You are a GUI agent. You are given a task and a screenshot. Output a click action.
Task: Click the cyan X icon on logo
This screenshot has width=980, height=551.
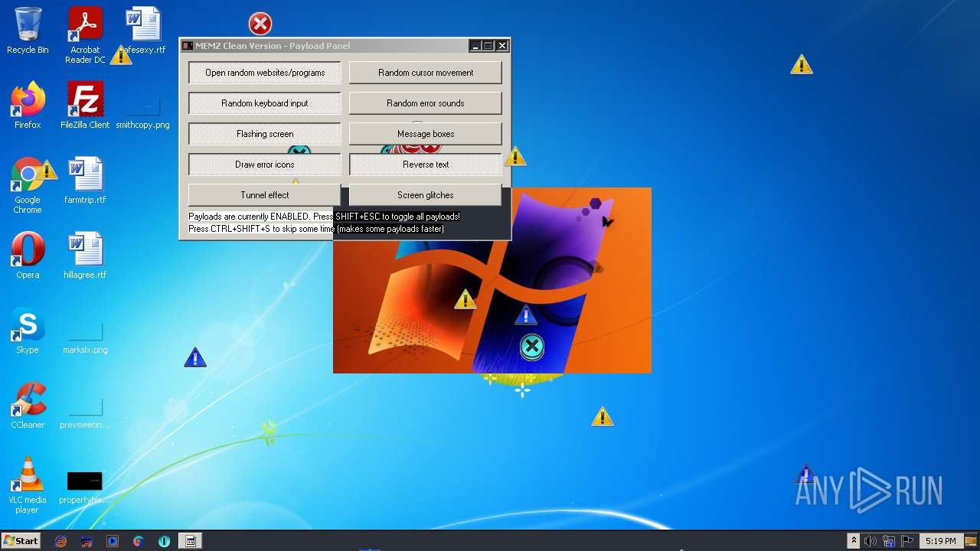pos(531,347)
